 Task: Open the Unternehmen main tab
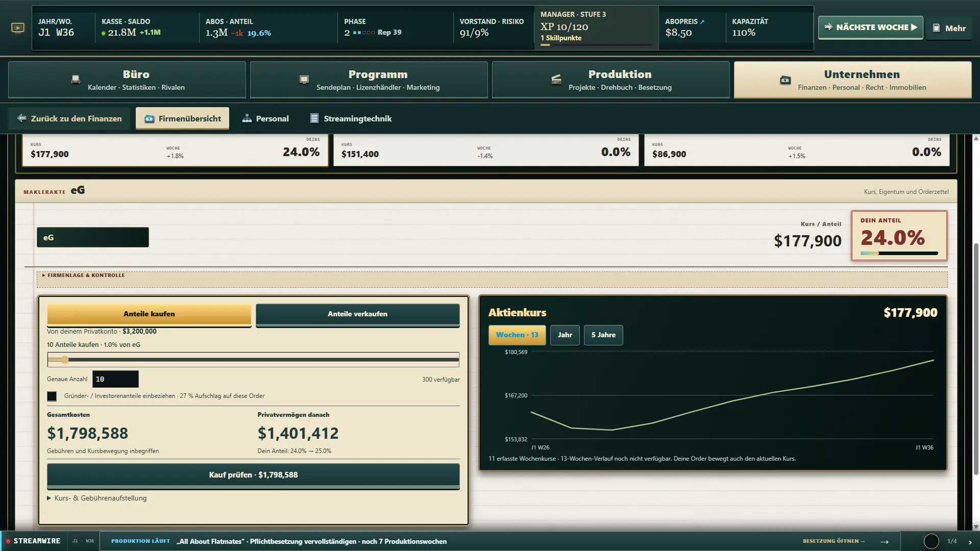pos(853,80)
